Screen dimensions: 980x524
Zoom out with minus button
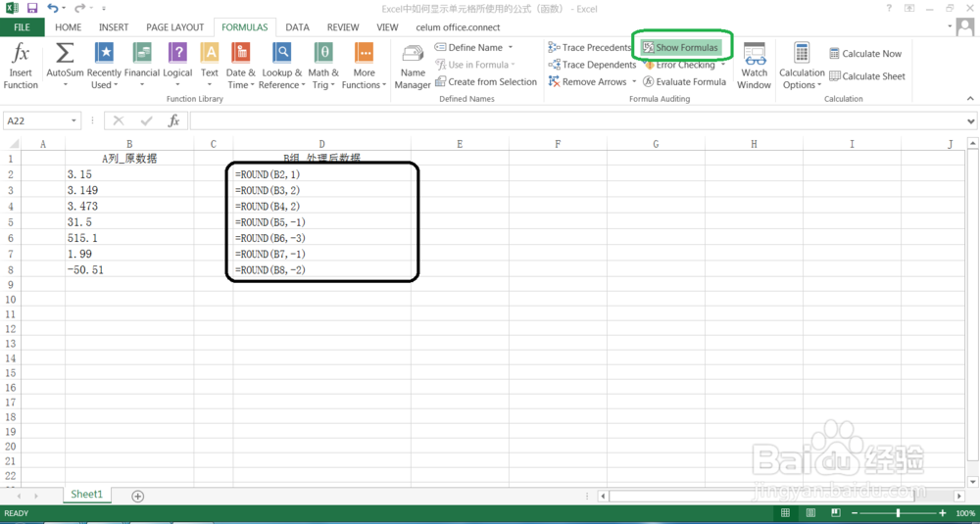pyautogui.click(x=855, y=513)
